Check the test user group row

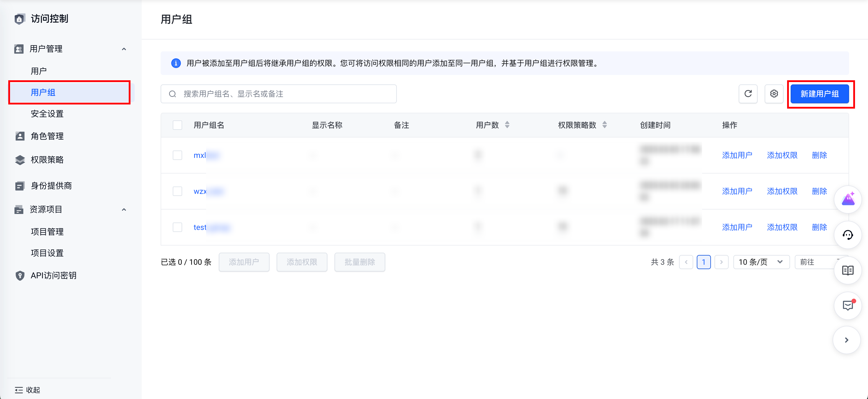177,227
